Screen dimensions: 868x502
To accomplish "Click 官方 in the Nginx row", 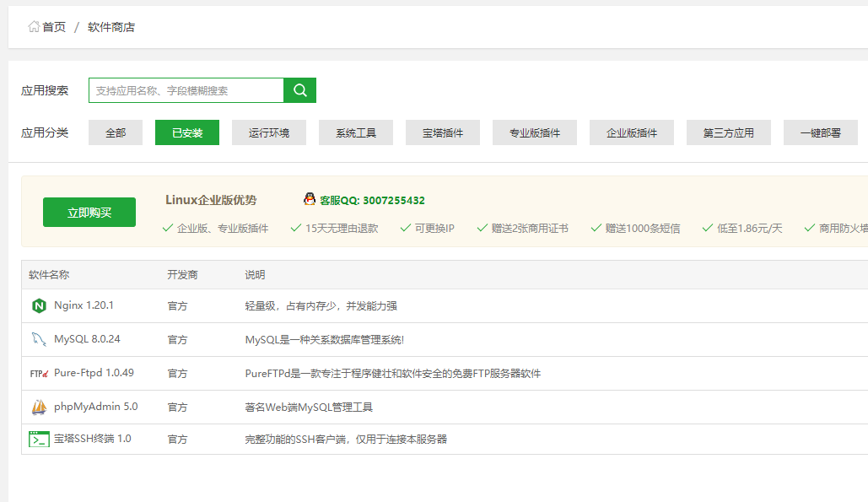I will (178, 306).
